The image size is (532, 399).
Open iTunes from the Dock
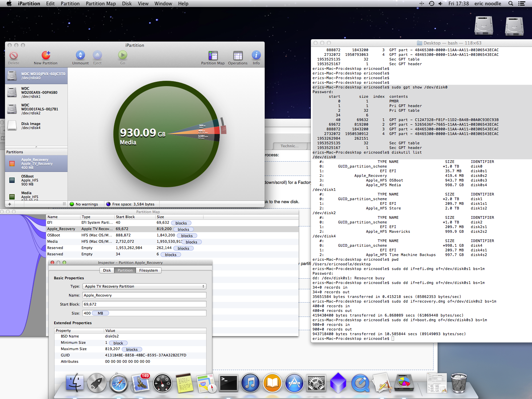click(250, 383)
